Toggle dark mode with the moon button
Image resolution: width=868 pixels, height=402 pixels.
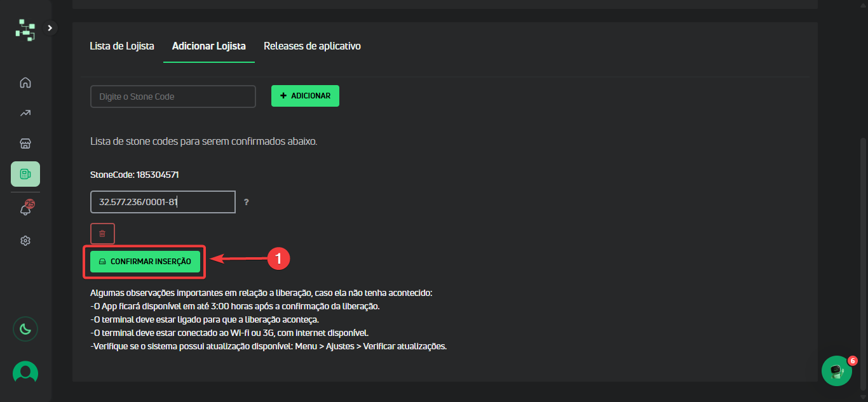point(25,329)
